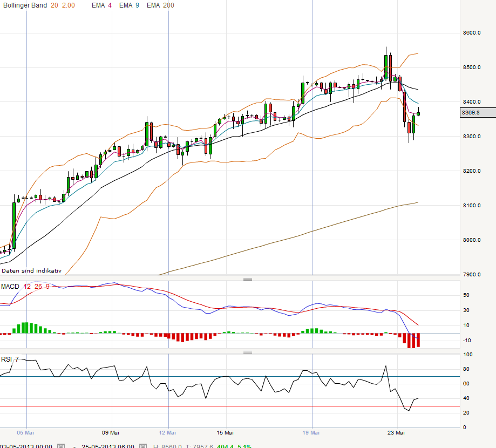
Task: Click the RSI axis label 80
Action: pos(466,369)
